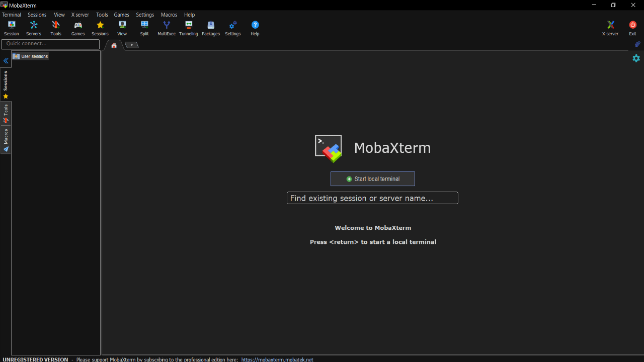Open the Tools toolbar icon

coord(56,28)
